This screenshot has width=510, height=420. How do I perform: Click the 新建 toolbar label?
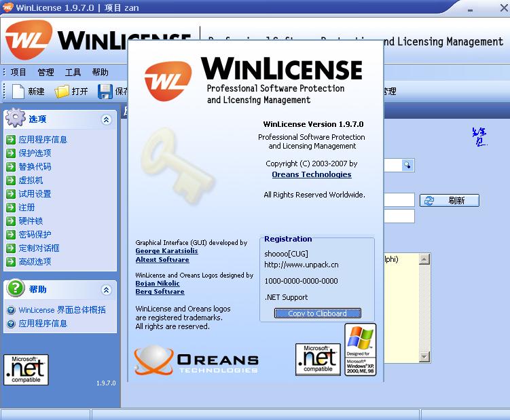point(36,92)
